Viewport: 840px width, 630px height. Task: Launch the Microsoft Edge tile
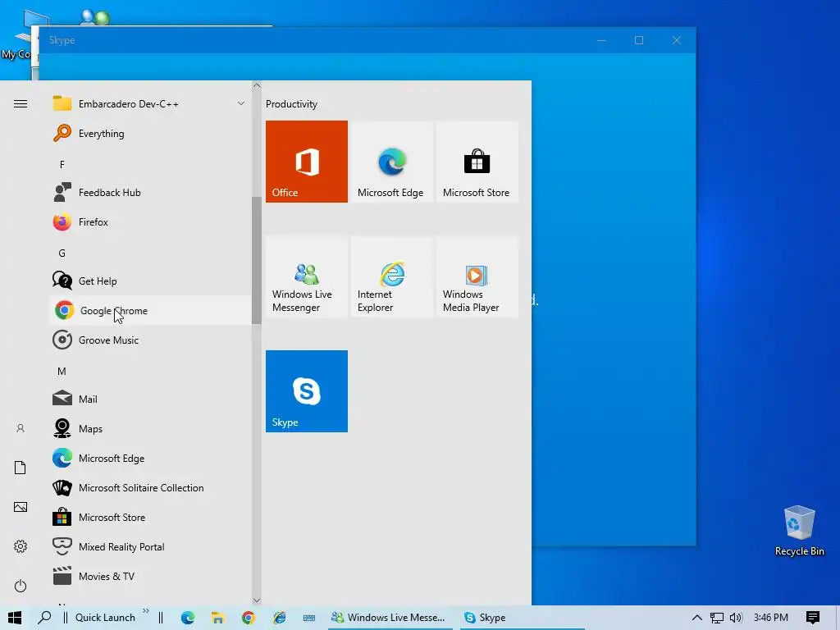391,162
